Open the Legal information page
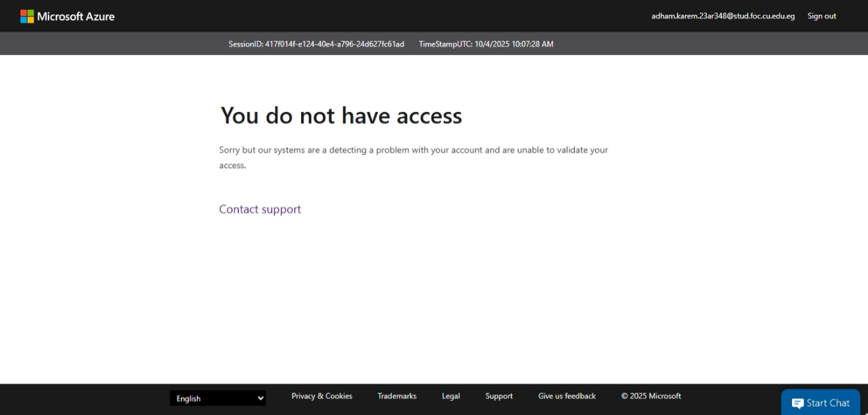Image resolution: width=868 pixels, height=415 pixels. 450,396
